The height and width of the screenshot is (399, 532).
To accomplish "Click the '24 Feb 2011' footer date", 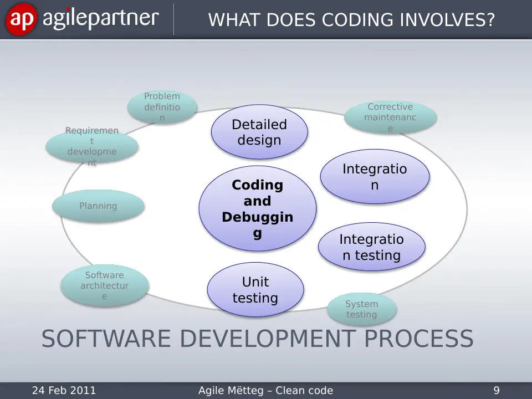I will pyautogui.click(x=64, y=390).
